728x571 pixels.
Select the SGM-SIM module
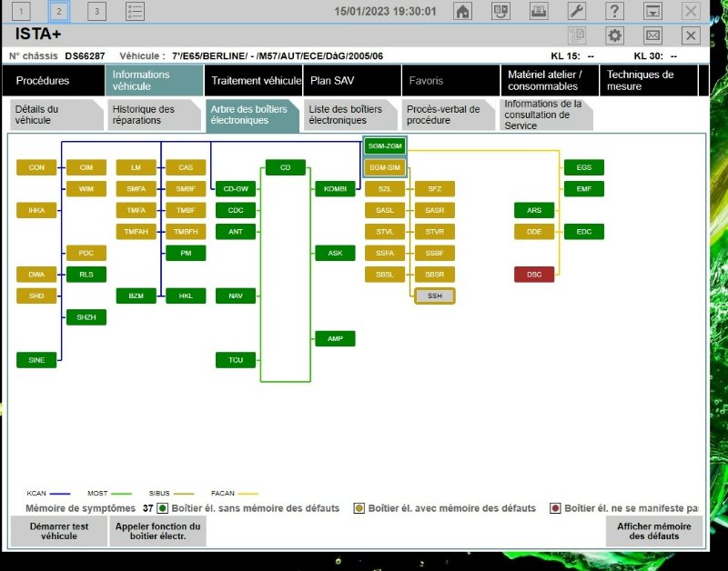point(385,167)
